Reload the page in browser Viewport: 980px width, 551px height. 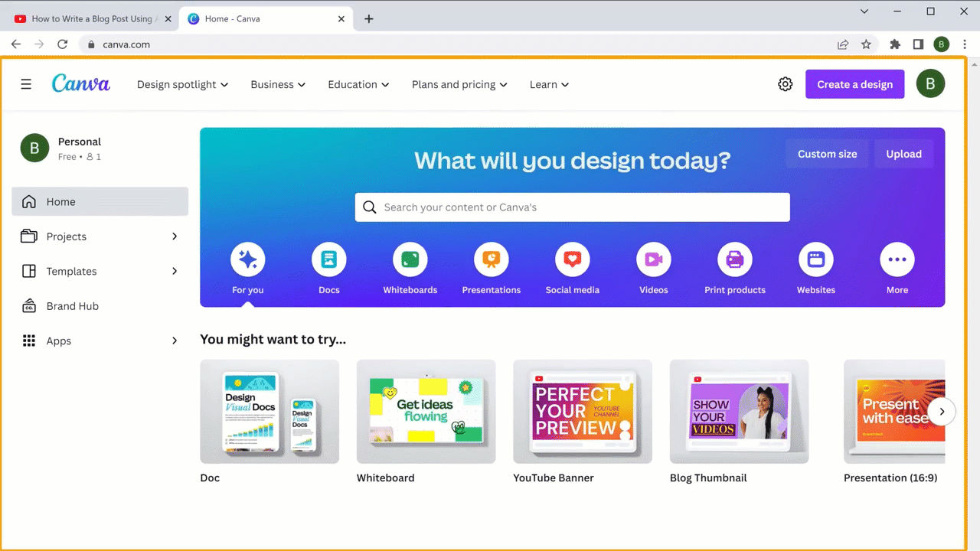pos(63,44)
